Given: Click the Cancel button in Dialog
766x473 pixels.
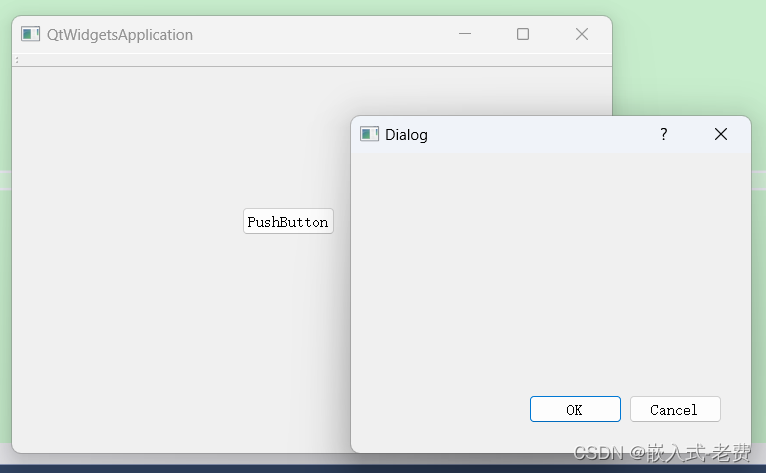Looking at the screenshot, I should (675, 409).
